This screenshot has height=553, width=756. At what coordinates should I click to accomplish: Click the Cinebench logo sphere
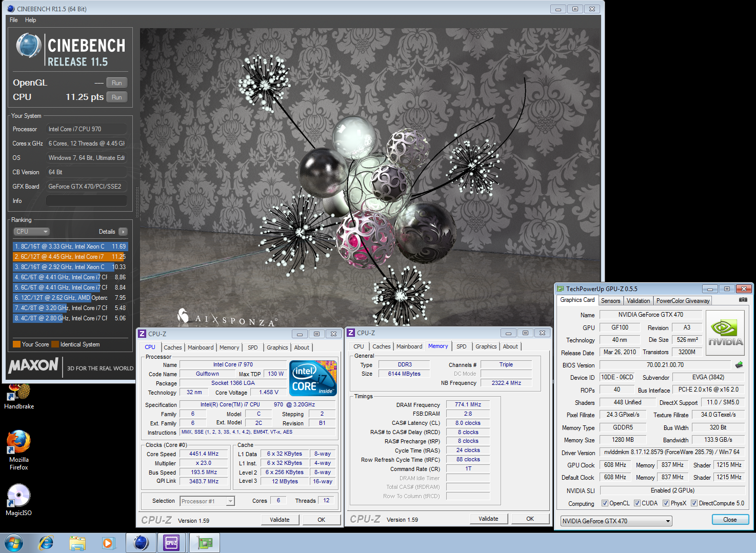pyautogui.click(x=28, y=45)
